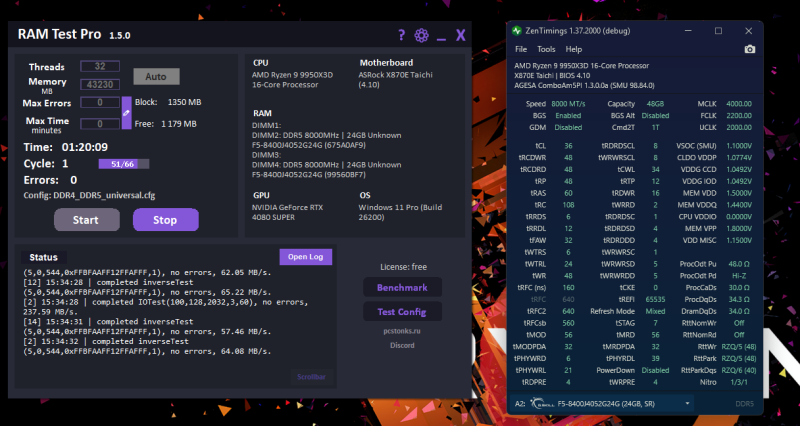Open RAM Test Pro settings gear
The image size is (800, 426).
421,35
